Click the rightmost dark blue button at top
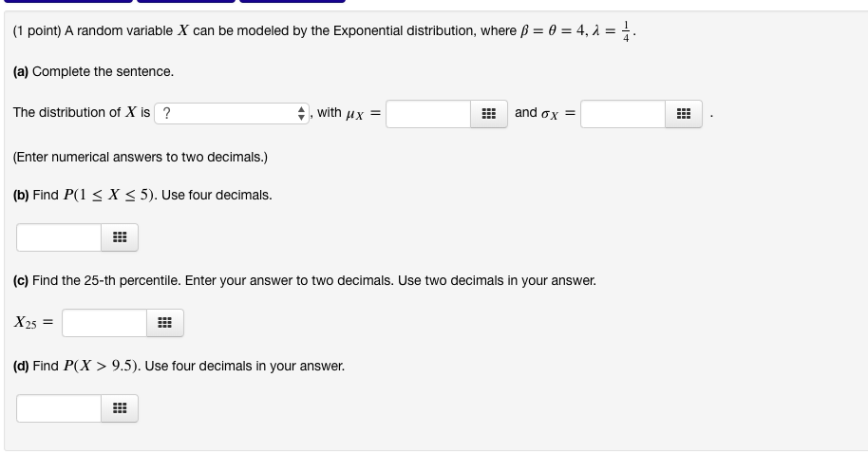The width and height of the screenshot is (868, 454). [292, 1]
